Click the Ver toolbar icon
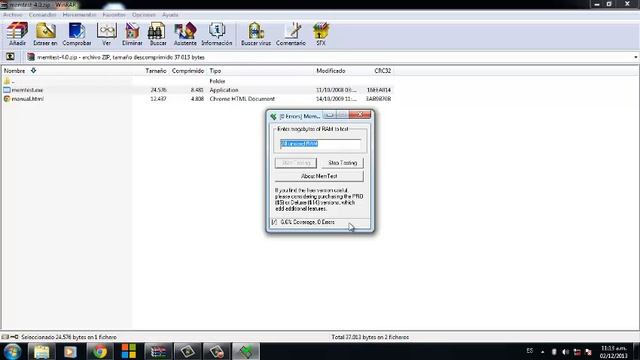 pos(107,34)
